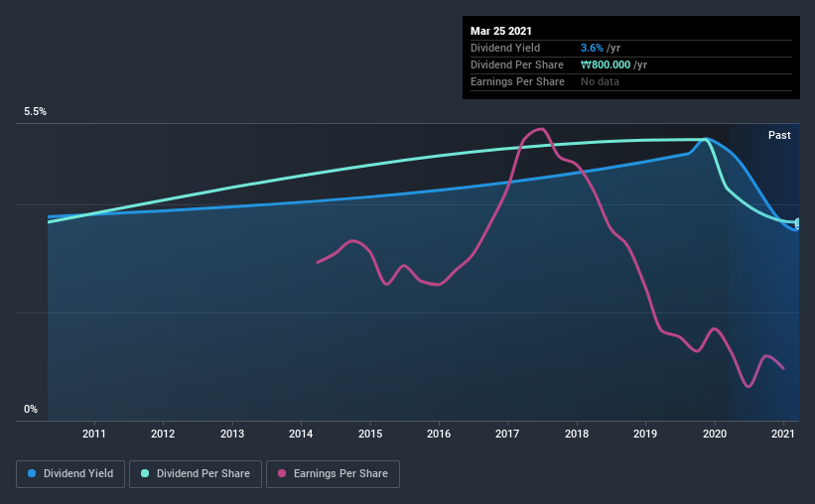
Task: Click the ₩800.000 dividend per share value
Action: point(606,64)
